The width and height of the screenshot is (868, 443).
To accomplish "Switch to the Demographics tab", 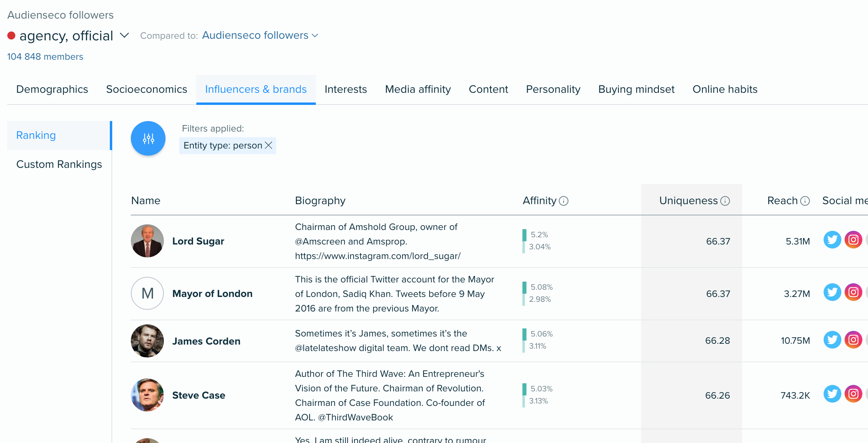I will tap(52, 89).
